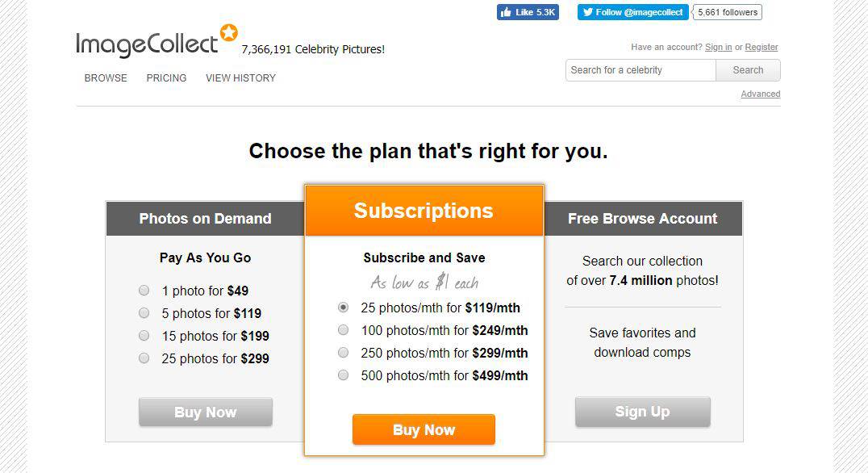This screenshot has height=473, width=868.
Task: Open the BROWSE menu
Action: point(106,78)
